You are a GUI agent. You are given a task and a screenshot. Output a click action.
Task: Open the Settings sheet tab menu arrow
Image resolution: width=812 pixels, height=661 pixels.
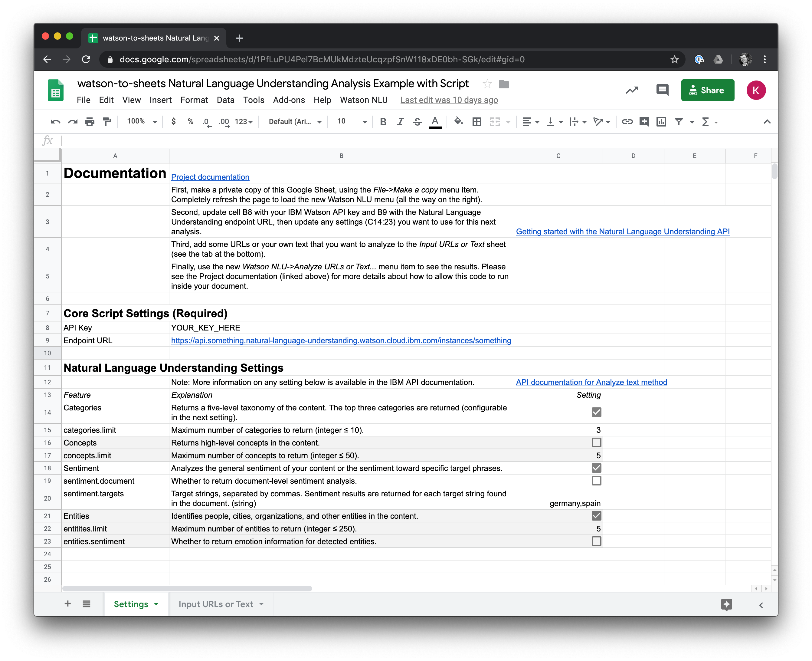pyautogui.click(x=156, y=604)
